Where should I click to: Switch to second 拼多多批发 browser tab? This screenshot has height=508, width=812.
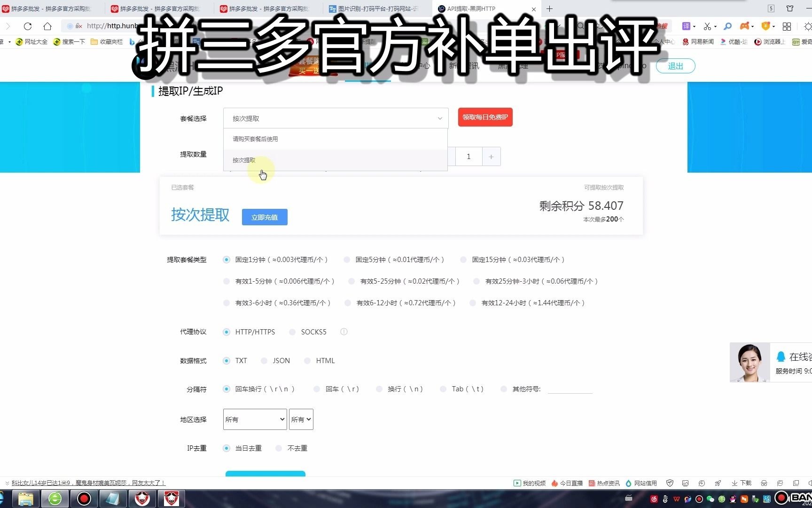pyautogui.click(x=160, y=8)
